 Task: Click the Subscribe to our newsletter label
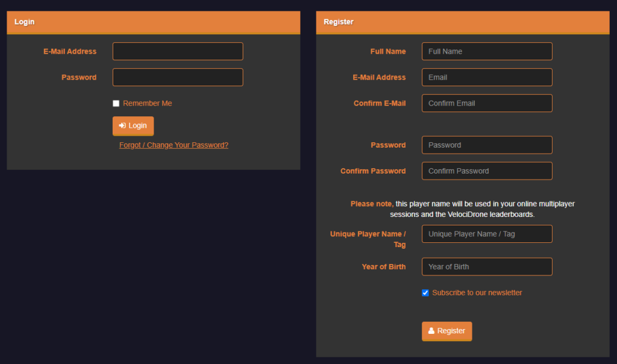click(477, 293)
